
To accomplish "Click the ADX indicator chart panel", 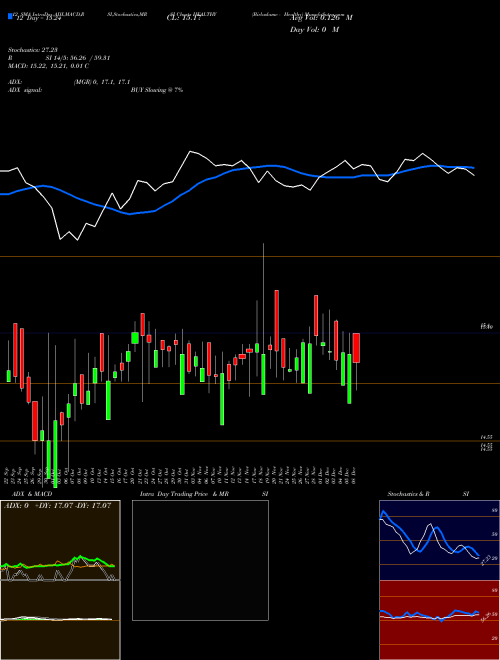I will pyautogui.click(x=60, y=540).
